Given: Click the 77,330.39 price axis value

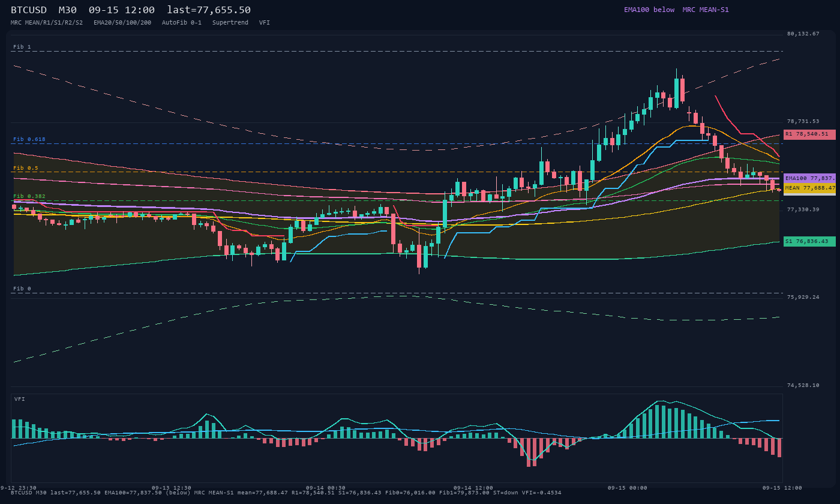Looking at the screenshot, I should (x=803, y=209).
